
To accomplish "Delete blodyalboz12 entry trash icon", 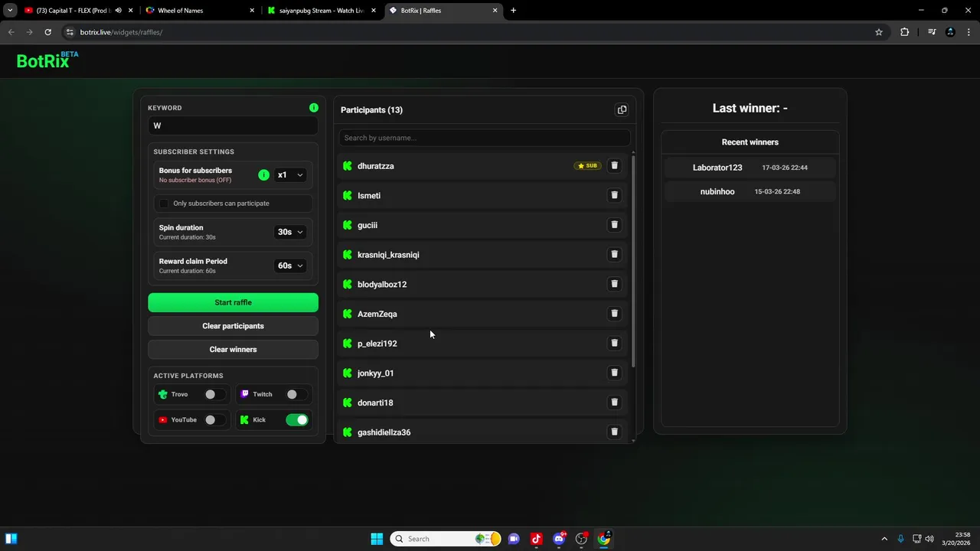I will tap(614, 284).
